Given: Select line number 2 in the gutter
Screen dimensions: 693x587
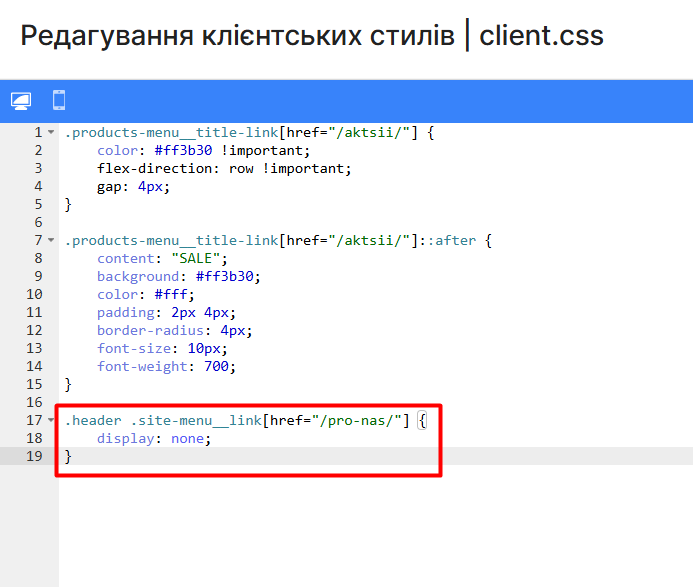Looking at the screenshot, I should point(38,150).
